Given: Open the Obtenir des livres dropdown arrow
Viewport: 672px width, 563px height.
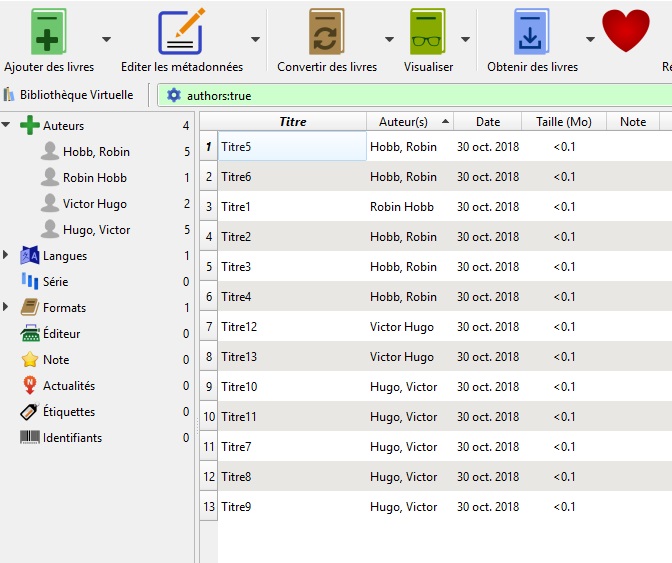Looking at the screenshot, I should click(x=590, y=39).
